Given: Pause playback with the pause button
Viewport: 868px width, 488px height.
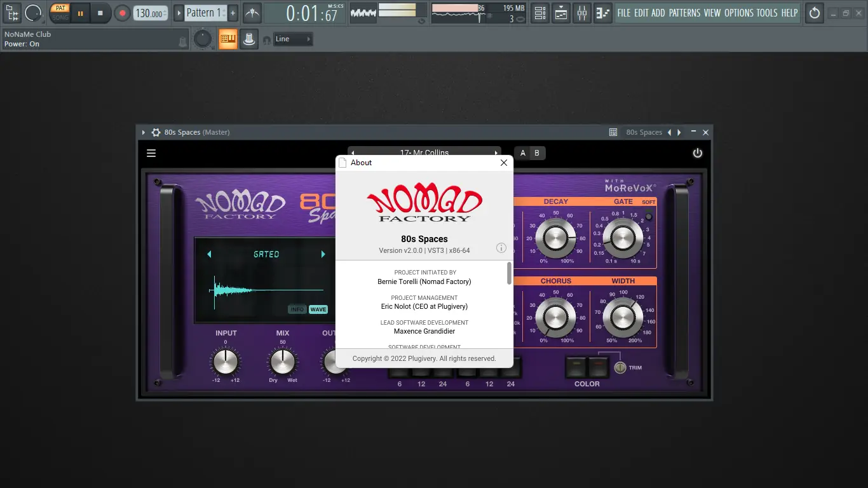Looking at the screenshot, I should pos(80,13).
